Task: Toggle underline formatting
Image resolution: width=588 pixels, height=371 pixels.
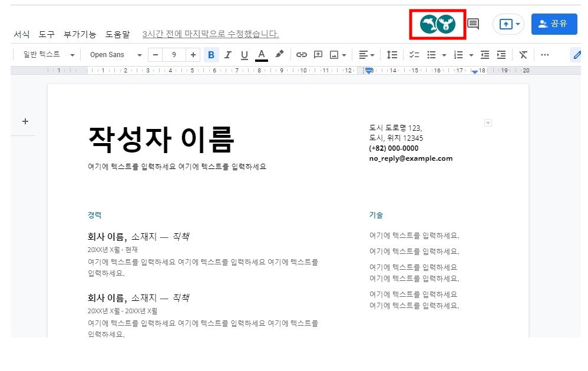Action: (244, 55)
